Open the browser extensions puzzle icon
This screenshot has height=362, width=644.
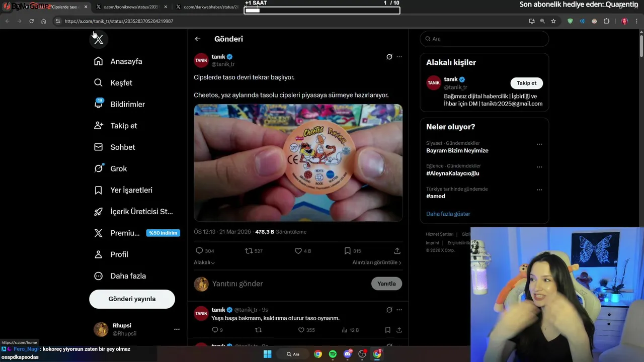pyautogui.click(x=606, y=21)
